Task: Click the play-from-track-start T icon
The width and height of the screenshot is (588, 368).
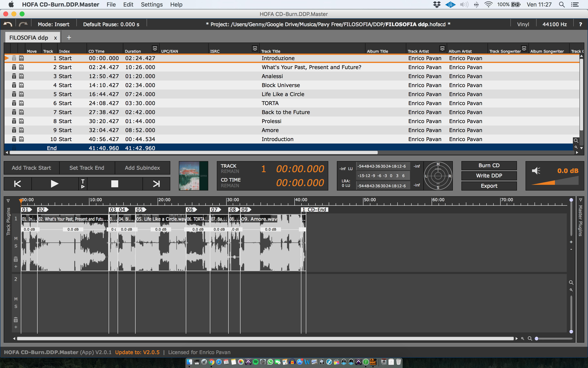Action: click(x=83, y=184)
